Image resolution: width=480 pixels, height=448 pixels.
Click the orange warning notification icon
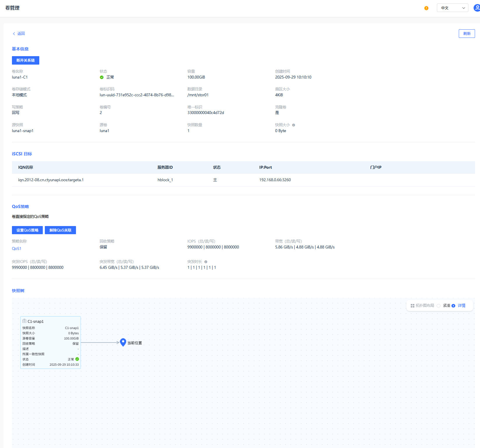pyautogui.click(x=426, y=8)
